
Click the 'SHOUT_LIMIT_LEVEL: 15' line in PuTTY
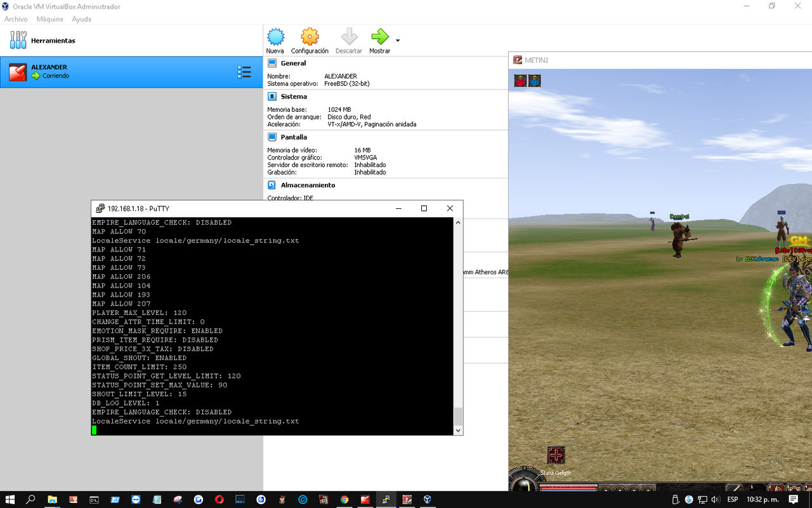140,394
